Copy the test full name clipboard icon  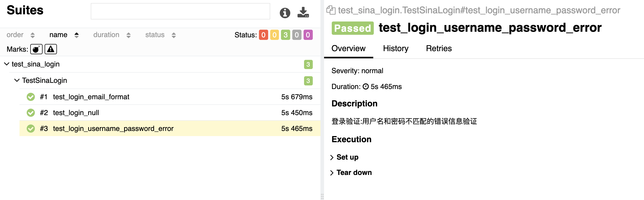(331, 10)
